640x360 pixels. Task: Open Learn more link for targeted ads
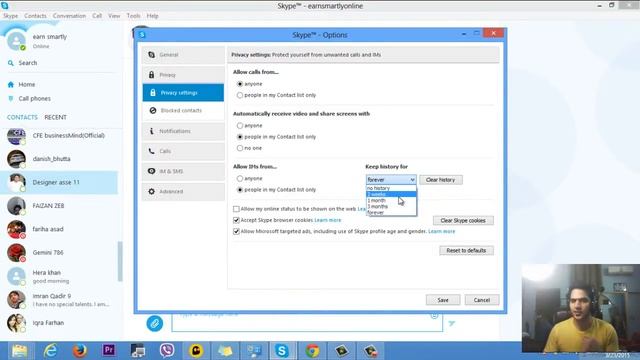(x=442, y=231)
